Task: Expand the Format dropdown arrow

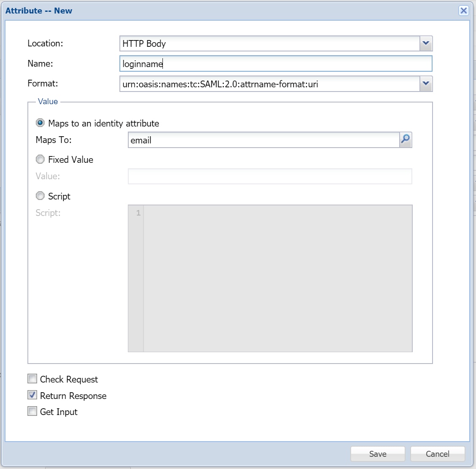Action: point(426,84)
